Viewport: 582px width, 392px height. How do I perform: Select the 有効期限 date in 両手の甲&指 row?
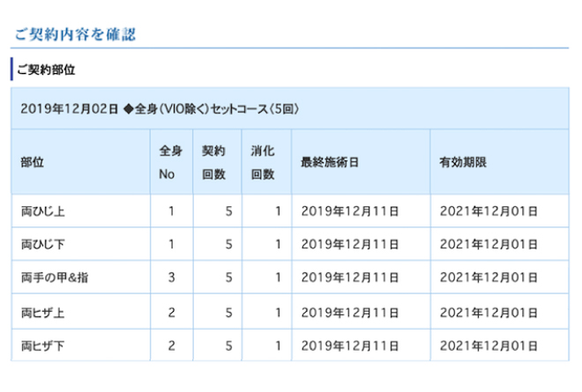pos(489,277)
